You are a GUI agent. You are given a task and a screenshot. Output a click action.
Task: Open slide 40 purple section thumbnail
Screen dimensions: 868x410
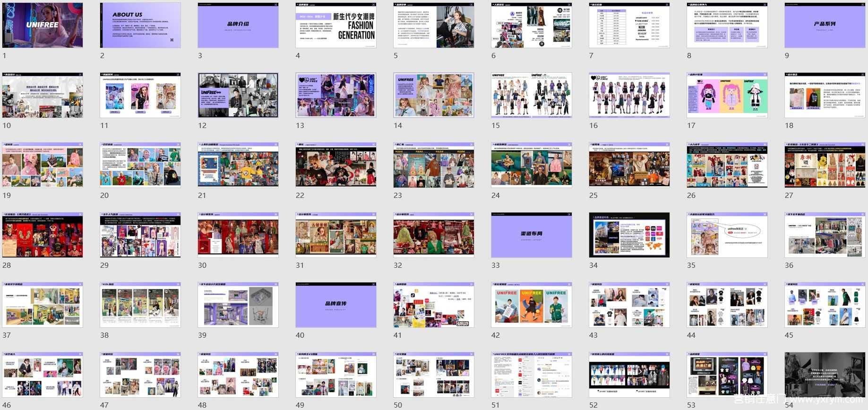tap(336, 305)
